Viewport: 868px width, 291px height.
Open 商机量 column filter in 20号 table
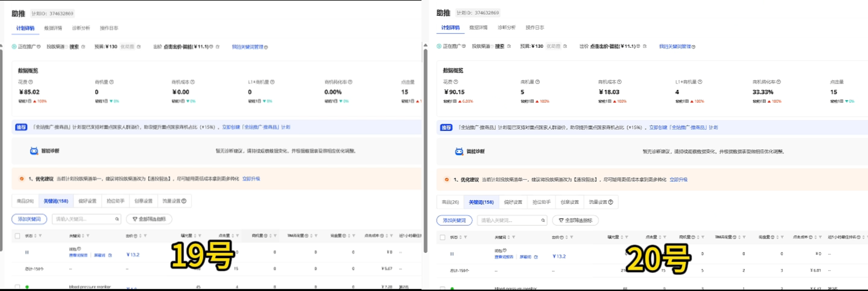coord(703,237)
